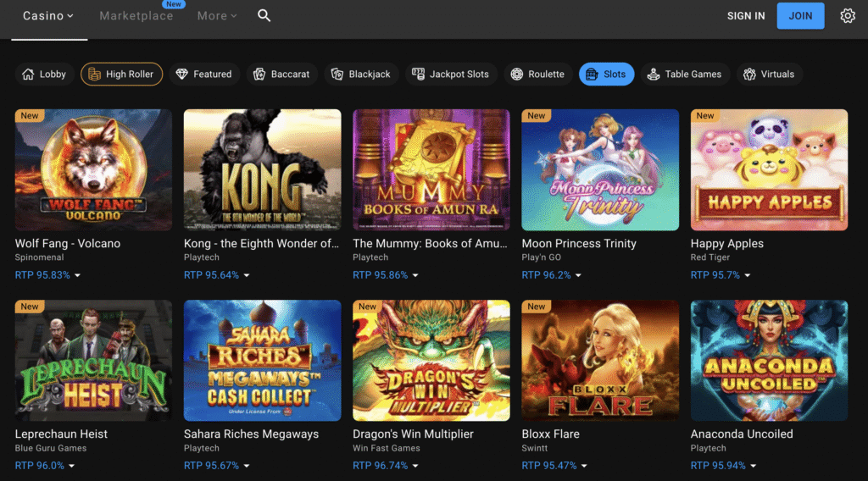Expand RTP 95.7% for Happy Apples

point(721,274)
